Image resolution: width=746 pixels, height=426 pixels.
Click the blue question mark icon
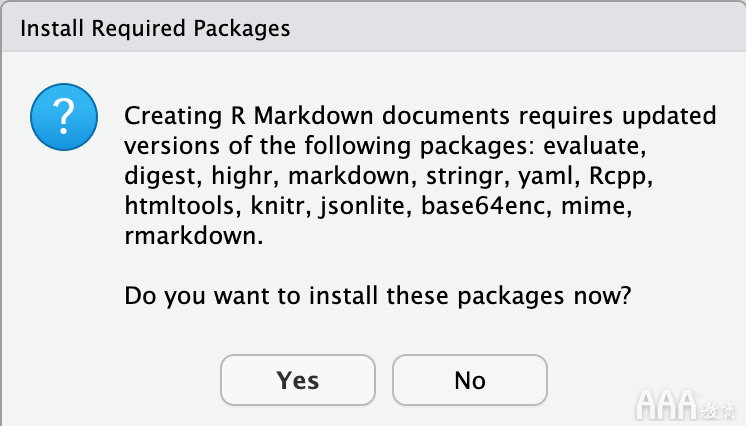64,117
